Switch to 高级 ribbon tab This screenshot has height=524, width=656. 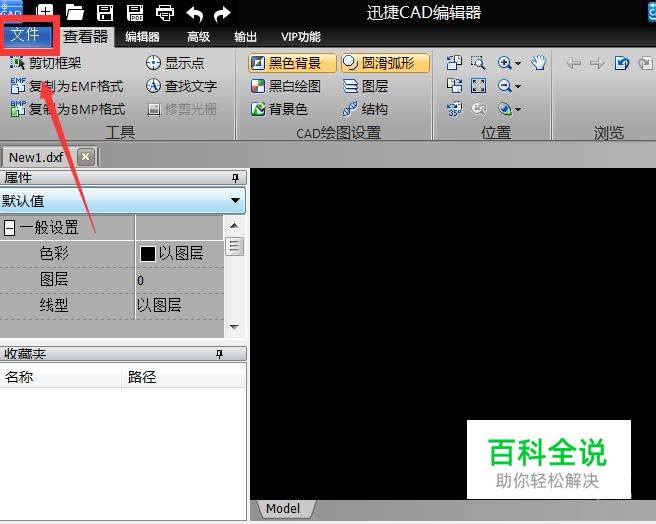click(x=198, y=37)
